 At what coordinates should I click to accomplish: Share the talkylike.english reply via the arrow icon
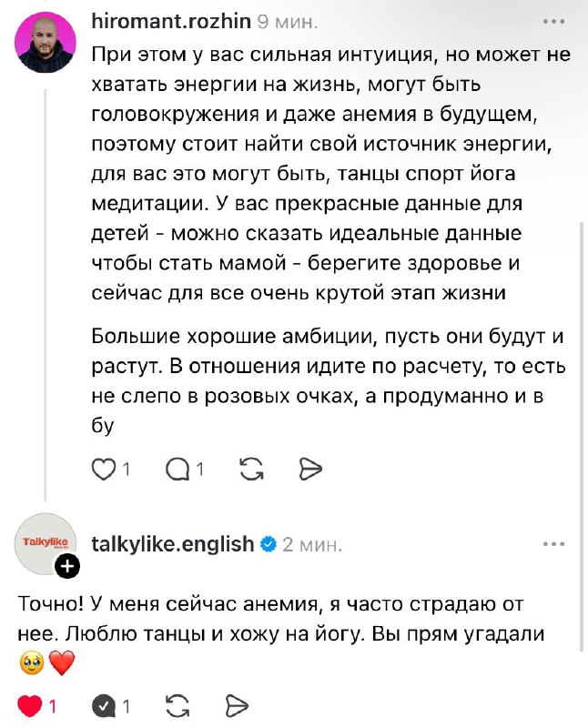[237, 705]
